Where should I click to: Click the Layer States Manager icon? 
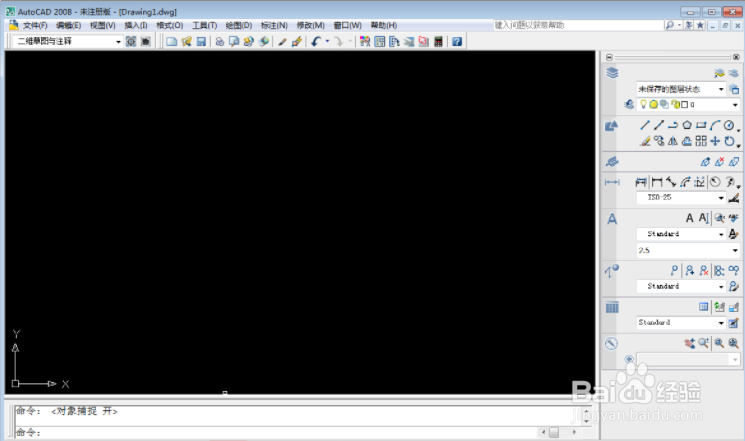tap(734, 89)
